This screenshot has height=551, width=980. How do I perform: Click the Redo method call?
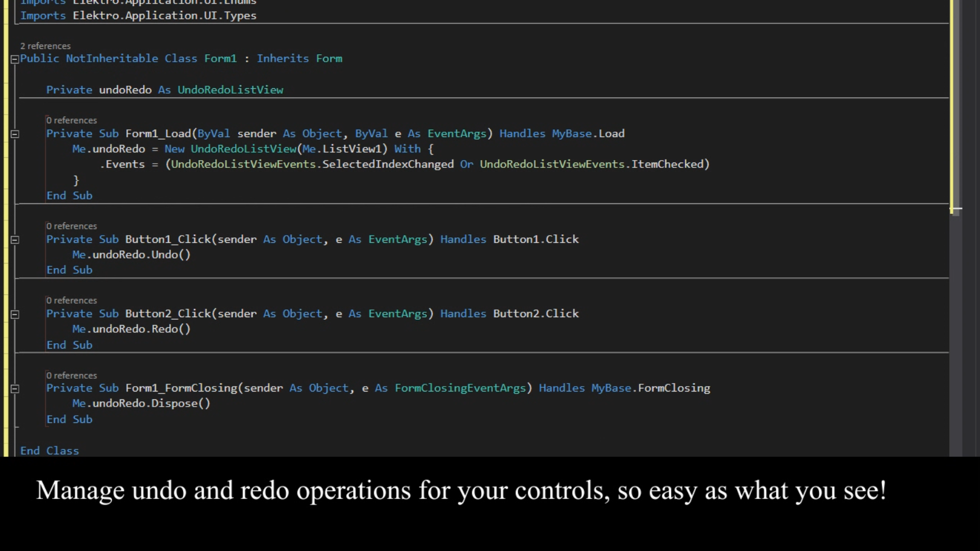[x=164, y=329]
